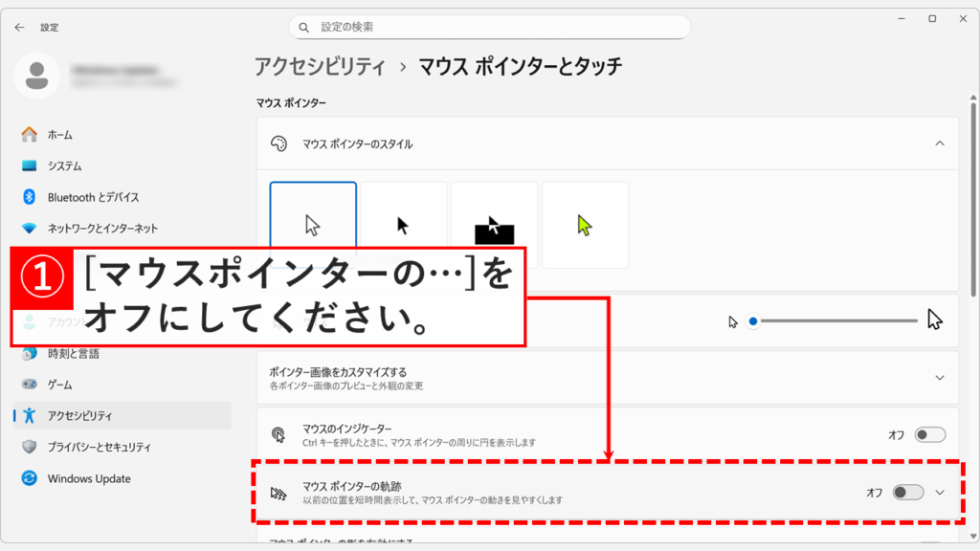The image size is (980, 551).
Task: Open Bluetooth and devices settings
Action: 93,197
